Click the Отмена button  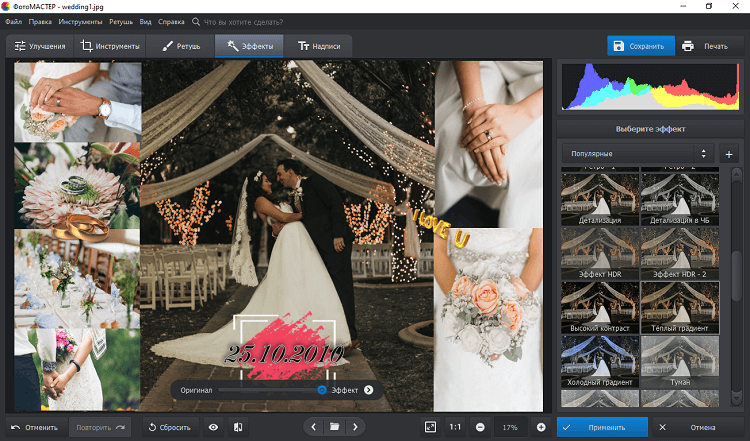click(698, 427)
